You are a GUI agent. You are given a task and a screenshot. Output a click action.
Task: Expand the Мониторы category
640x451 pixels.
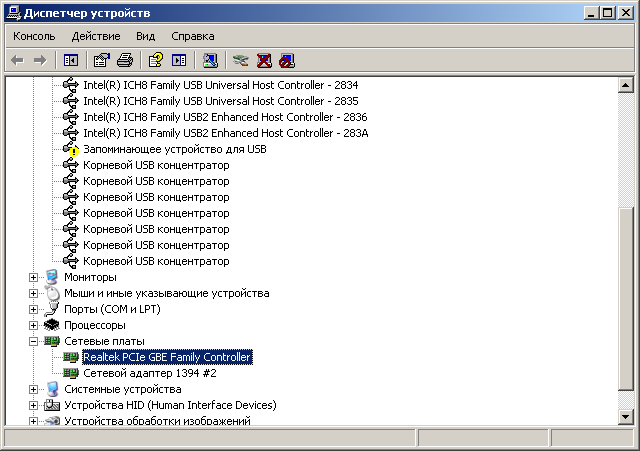33,278
